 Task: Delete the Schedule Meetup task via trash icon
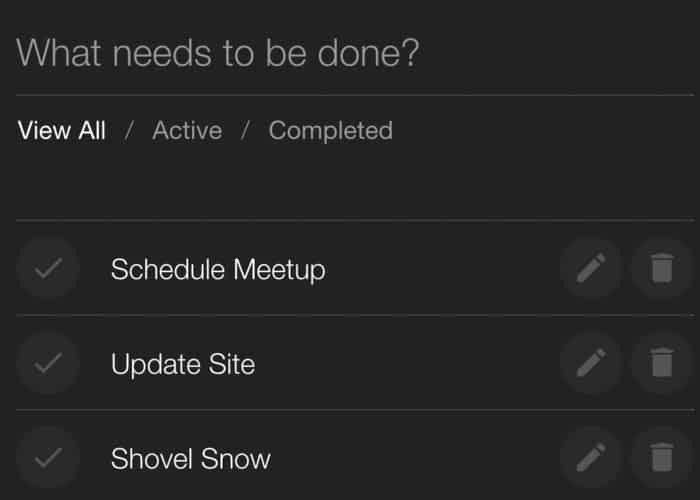click(662, 268)
